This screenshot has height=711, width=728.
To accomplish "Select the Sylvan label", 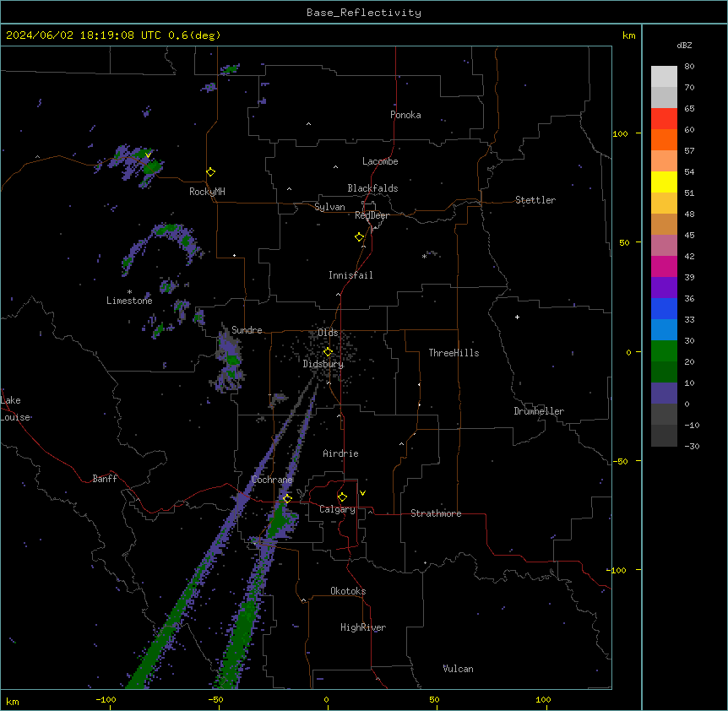I will 329,207.
